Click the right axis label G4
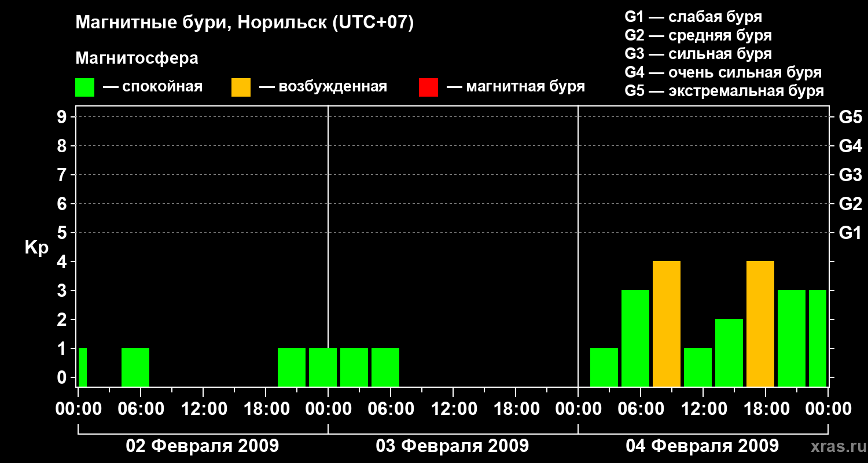Viewport: 868px width, 463px height. [x=850, y=146]
